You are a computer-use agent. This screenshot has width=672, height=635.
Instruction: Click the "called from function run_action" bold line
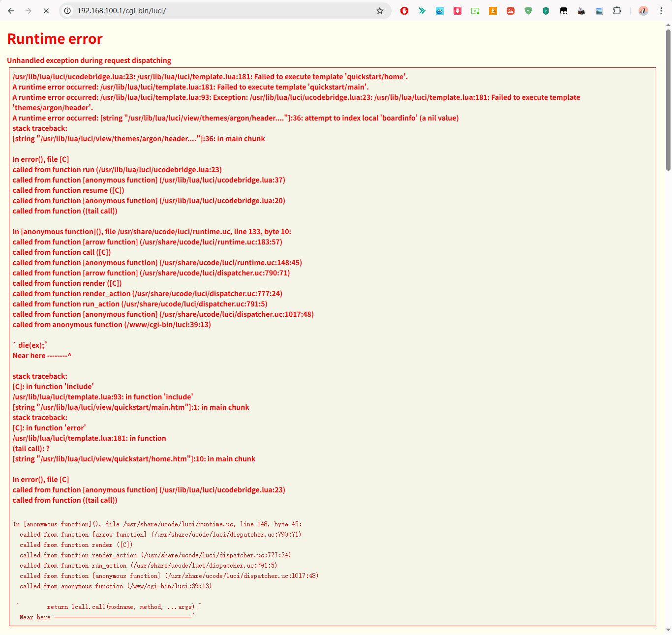[140, 304]
